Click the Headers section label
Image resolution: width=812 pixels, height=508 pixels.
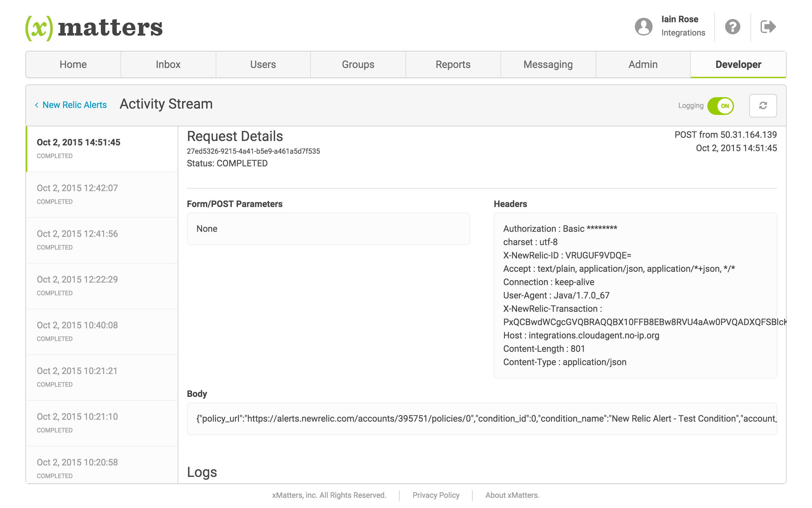click(510, 204)
